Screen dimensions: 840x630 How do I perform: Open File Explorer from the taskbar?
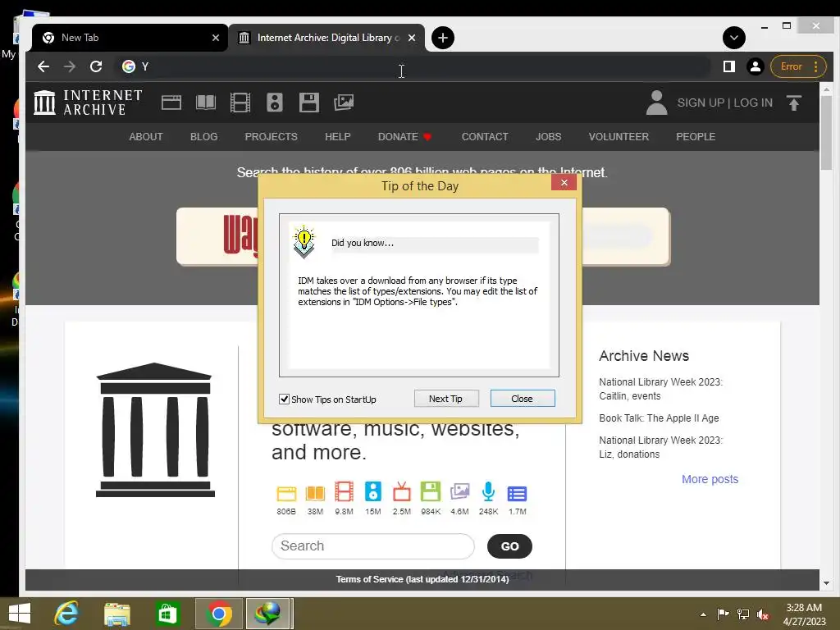(x=116, y=614)
